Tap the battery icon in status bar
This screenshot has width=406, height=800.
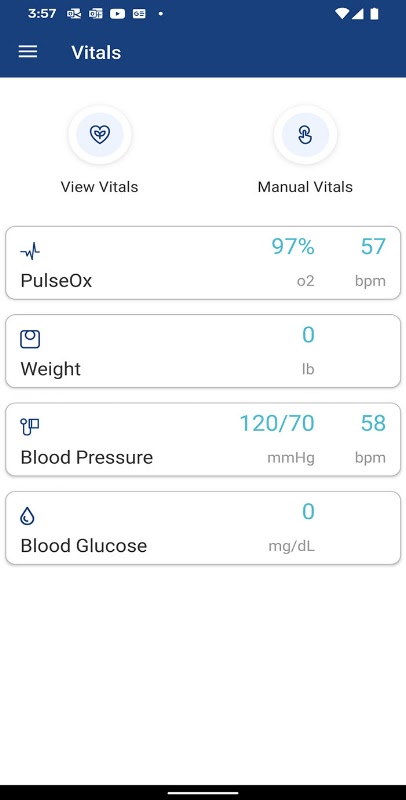click(x=374, y=14)
